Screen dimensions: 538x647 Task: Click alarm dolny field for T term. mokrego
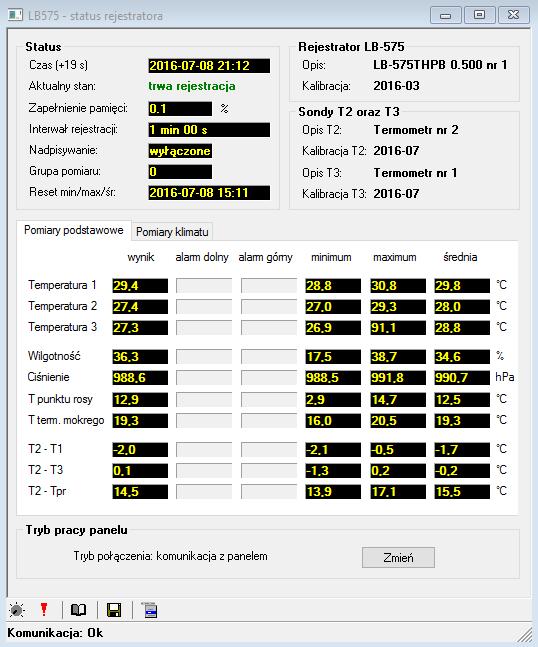pyautogui.click(x=204, y=420)
